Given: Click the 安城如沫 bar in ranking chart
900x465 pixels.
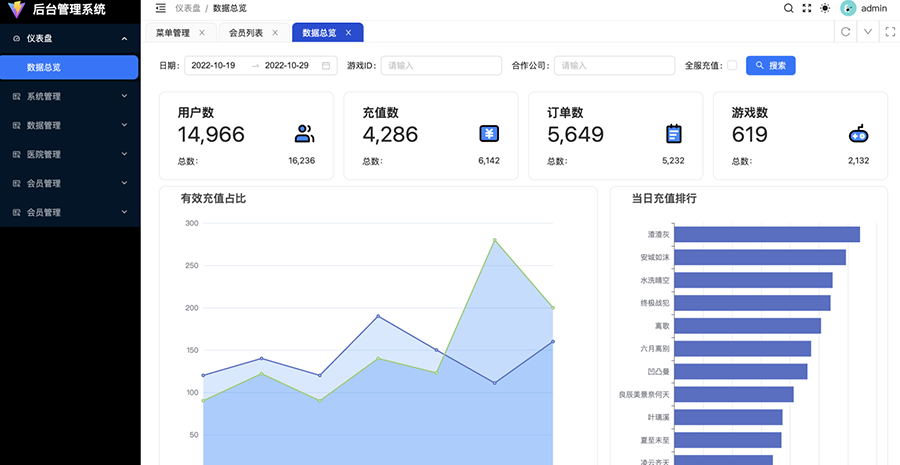Looking at the screenshot, I should pos(760,257).
